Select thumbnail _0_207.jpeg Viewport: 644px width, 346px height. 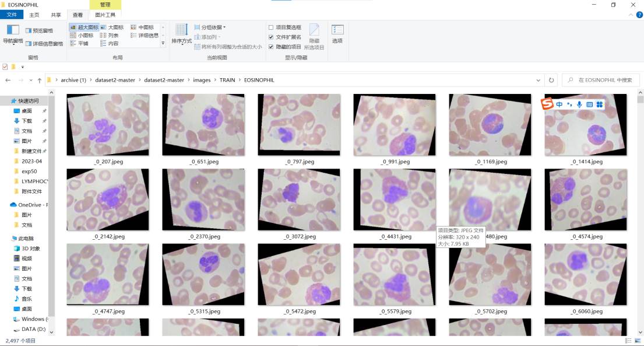(108, 125)
